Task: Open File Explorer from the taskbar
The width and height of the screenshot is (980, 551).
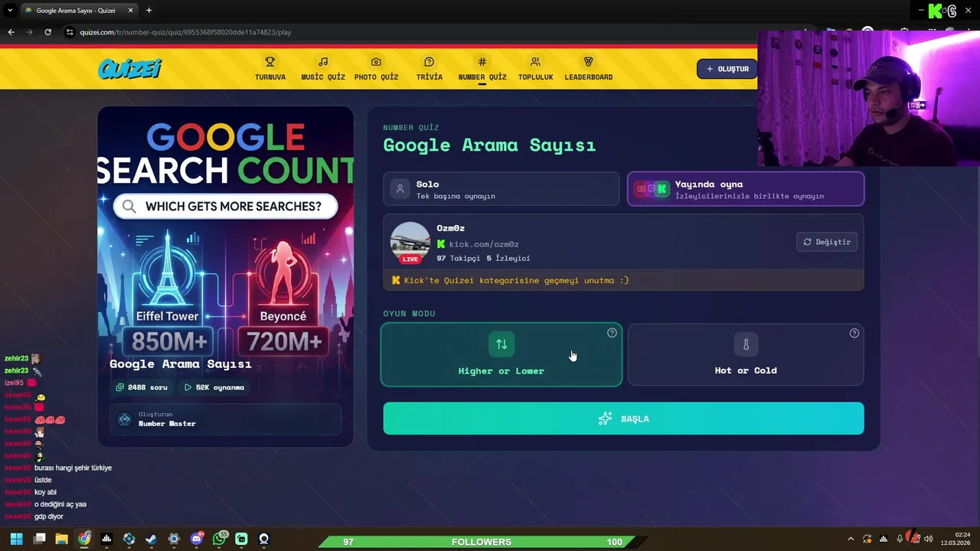Action: tap(62, 540)
